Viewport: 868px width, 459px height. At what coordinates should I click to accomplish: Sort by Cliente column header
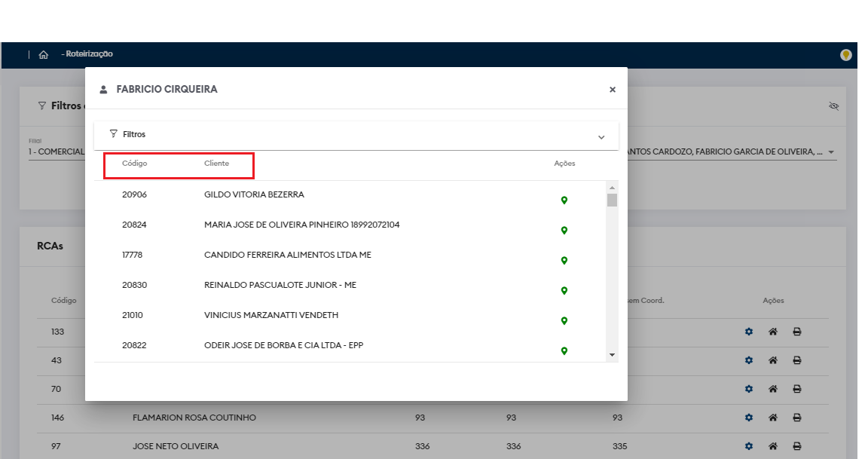(216, 164)
